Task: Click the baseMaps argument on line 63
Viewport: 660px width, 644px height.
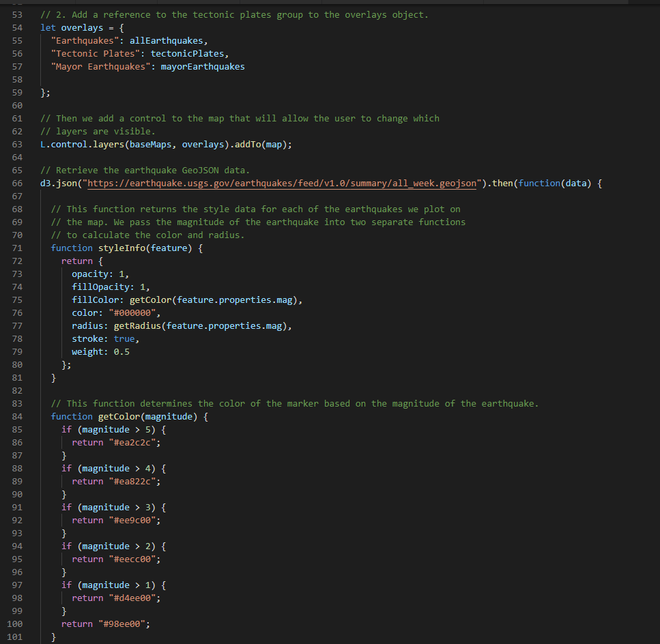Action: (x=151, y=144)
